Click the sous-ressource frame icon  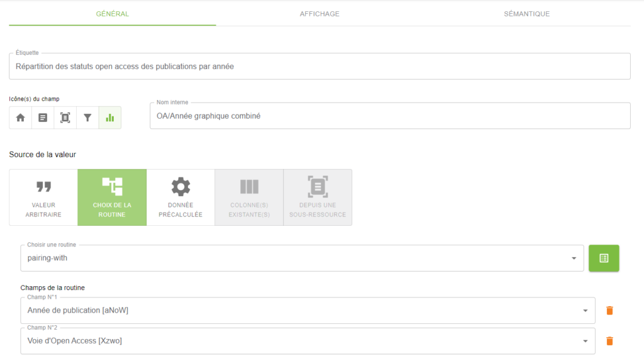point(318,186)
